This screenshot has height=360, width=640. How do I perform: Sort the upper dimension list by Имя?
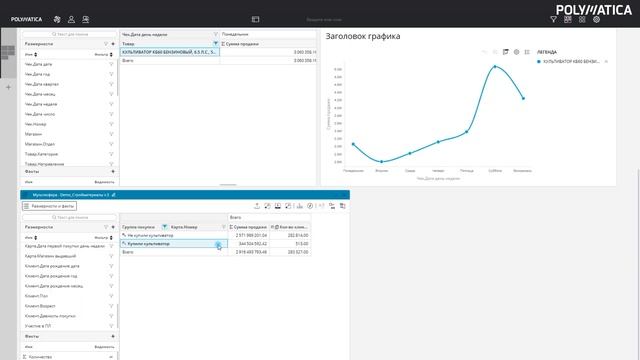(31, 54)
